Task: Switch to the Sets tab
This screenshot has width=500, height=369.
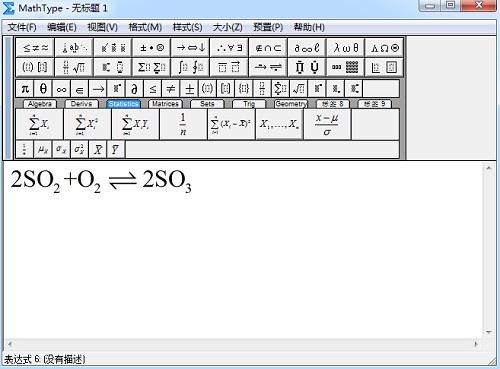Action: coord(207,104)
